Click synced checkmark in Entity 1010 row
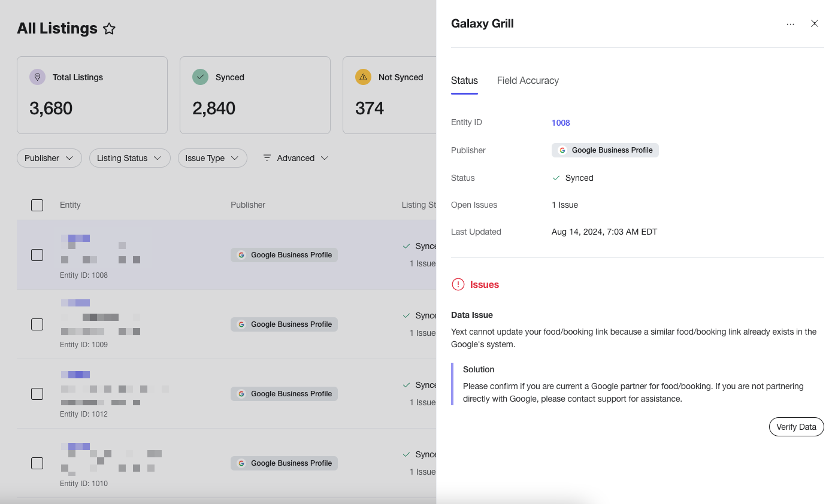 click(407, 454)
